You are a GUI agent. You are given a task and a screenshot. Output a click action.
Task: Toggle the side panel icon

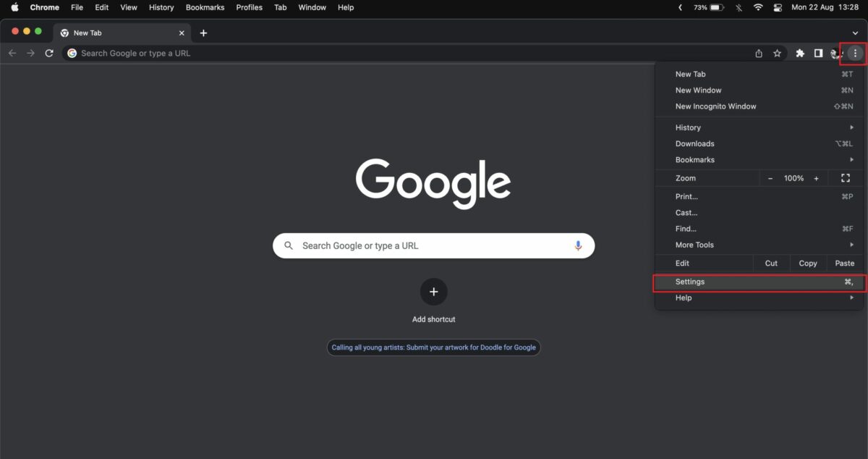[818, 53]
